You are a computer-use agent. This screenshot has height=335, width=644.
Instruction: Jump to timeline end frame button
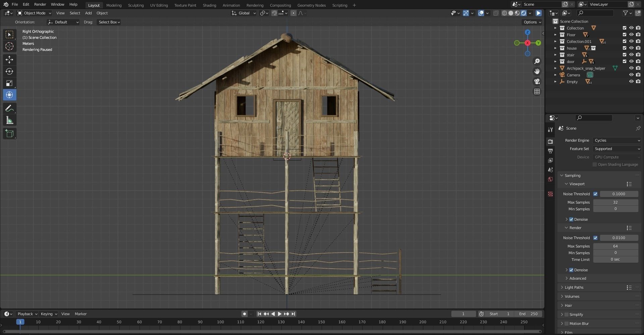click(x=293, y=314)
